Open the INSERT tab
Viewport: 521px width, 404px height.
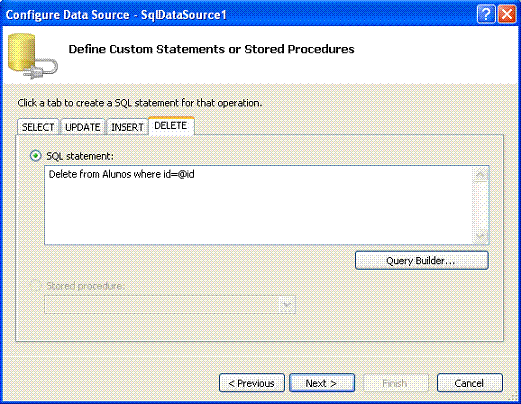pyautogui.click(x=127, y=127)
